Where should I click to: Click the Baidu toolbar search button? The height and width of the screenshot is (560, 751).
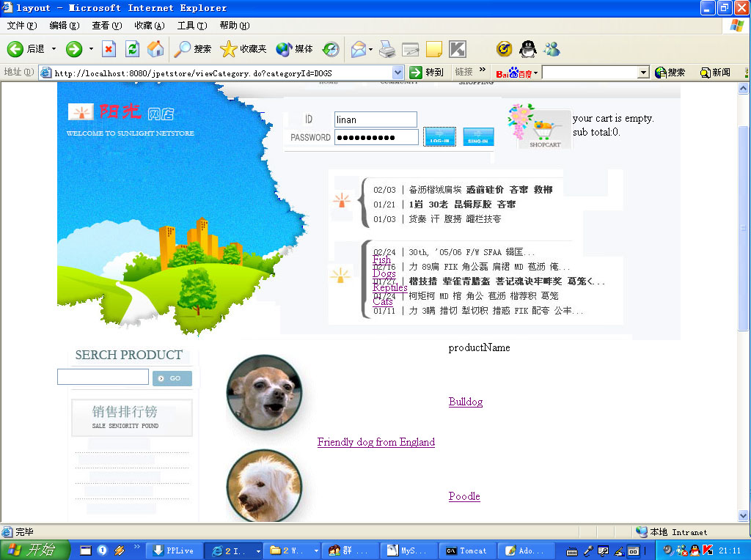coord(670,73)
